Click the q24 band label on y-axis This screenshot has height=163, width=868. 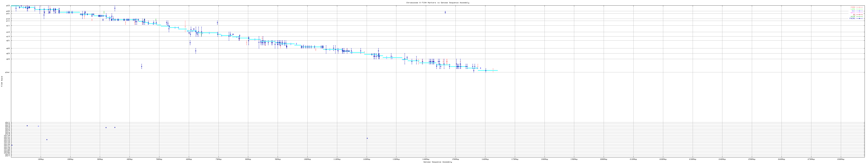point(8,59)
